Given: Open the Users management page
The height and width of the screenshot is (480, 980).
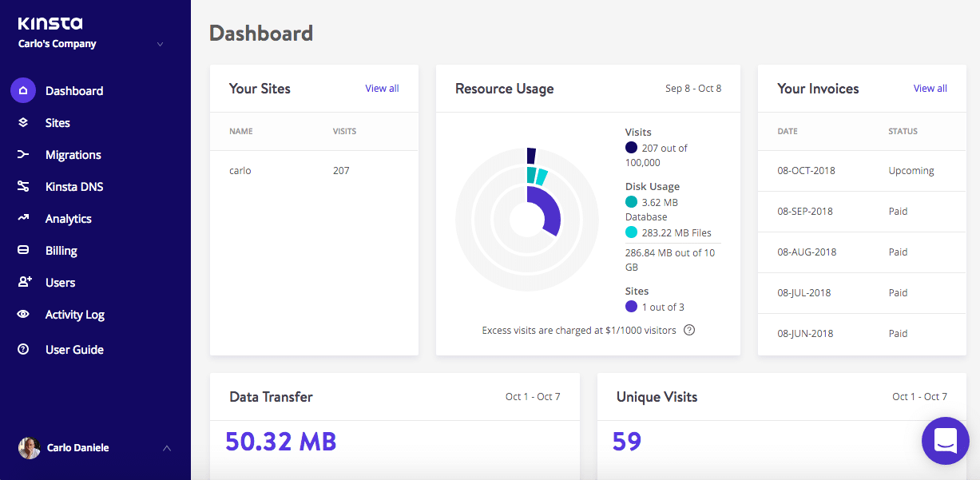Looking at the screenshot, I should [58, 282].
